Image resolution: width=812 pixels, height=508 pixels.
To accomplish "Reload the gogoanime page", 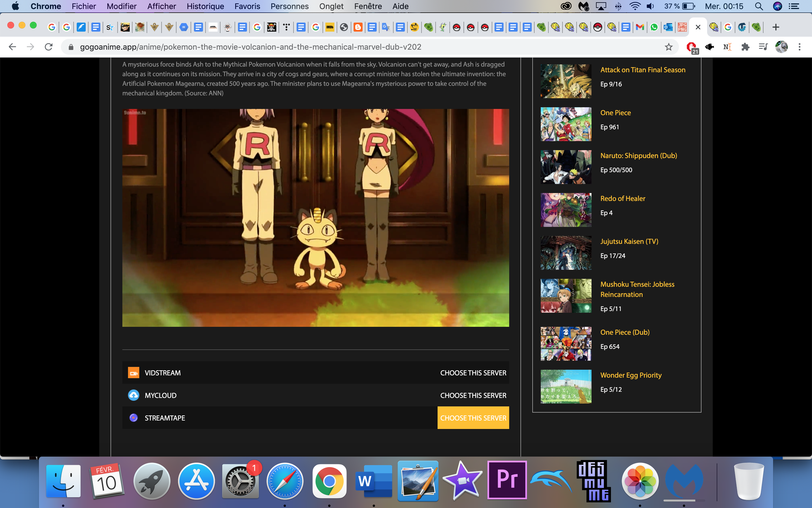I will click(49, 47).
